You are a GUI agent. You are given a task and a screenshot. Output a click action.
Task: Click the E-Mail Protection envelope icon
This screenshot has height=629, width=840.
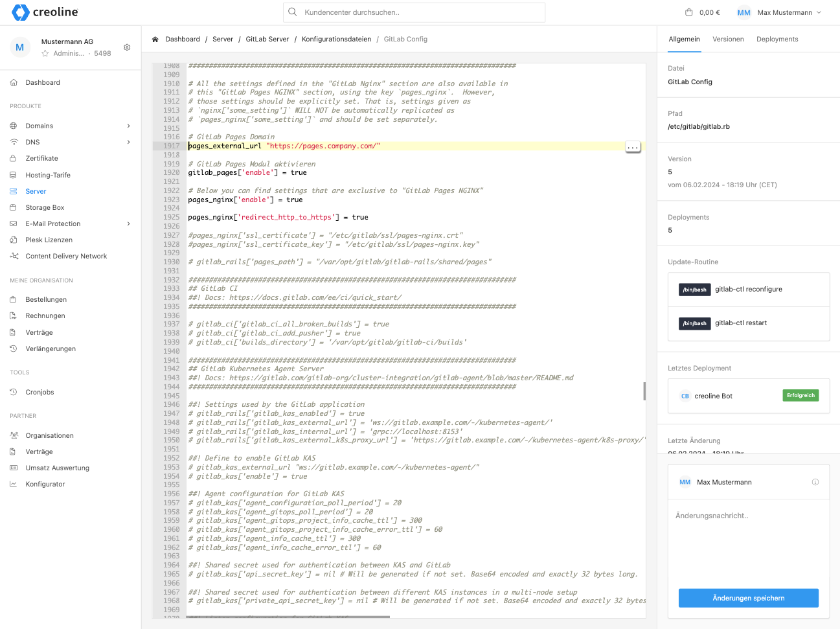14,223
